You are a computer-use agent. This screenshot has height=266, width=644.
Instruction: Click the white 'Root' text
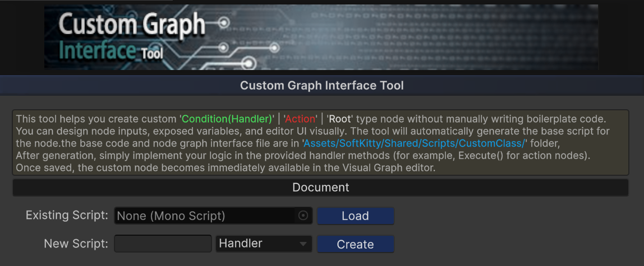coord(339,119)
